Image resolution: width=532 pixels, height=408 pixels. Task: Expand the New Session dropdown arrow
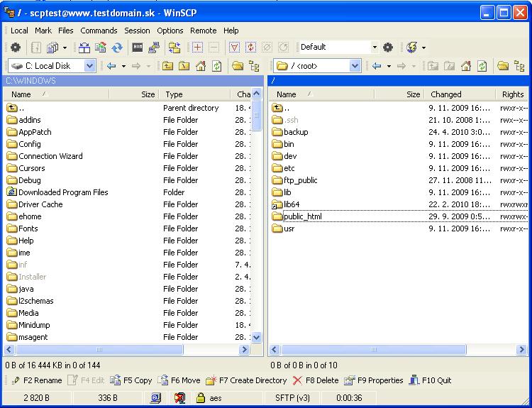(423, 48)
